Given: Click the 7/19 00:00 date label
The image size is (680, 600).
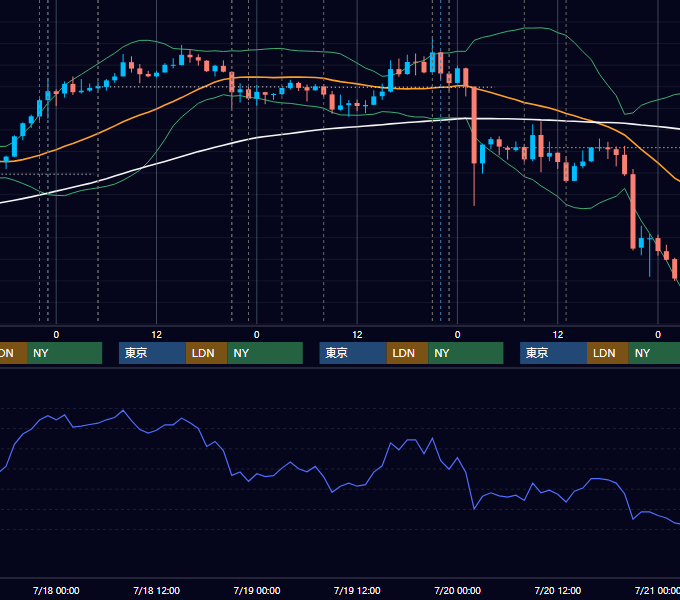Looking at the screenshot, I should (257, 590).
